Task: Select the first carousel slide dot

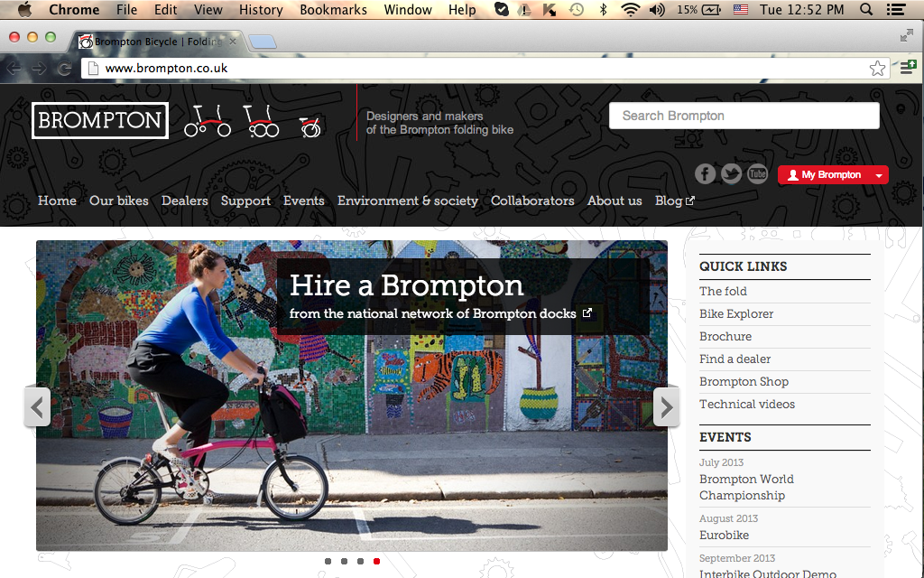Action: (328, 562)
